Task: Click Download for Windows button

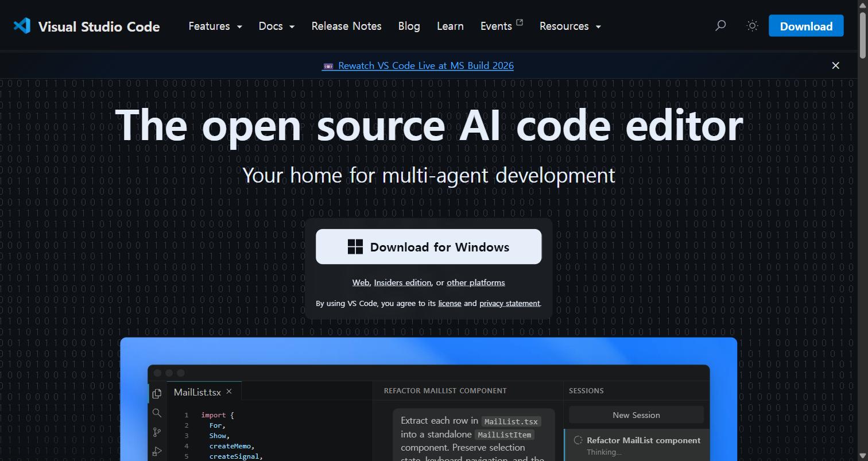Action: (x=428, y=247)
